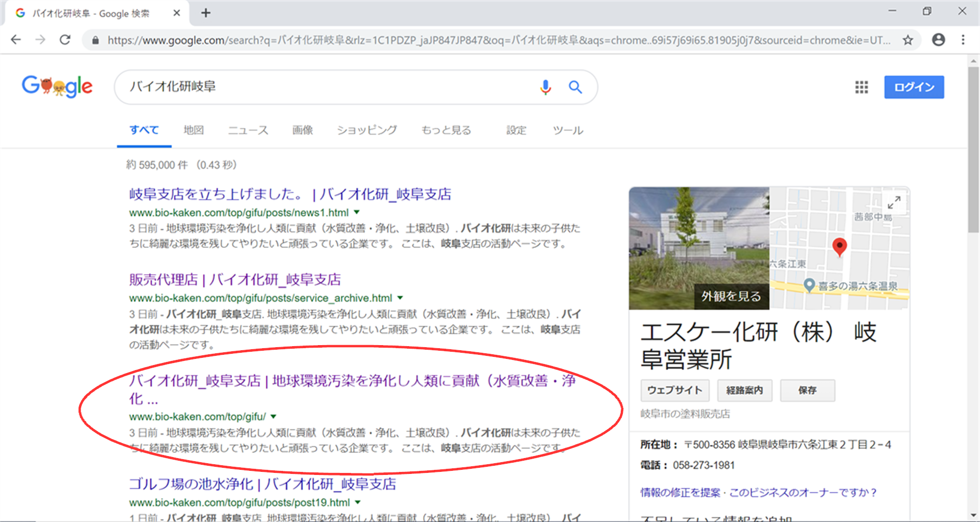Viewport: 980px width, 522px height.
Task: Click the browser address bar URL
Action: click(499, 40)
